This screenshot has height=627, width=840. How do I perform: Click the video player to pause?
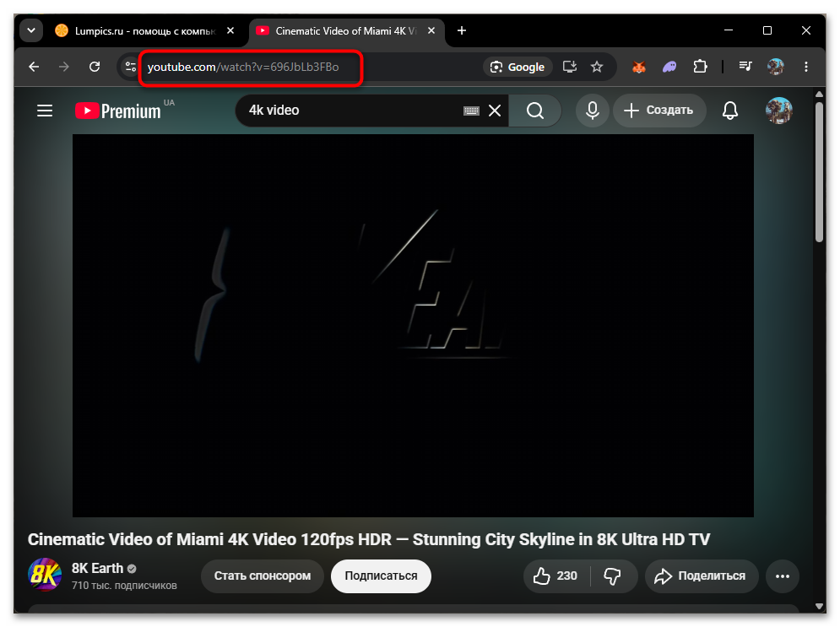[x=413, y=326]
